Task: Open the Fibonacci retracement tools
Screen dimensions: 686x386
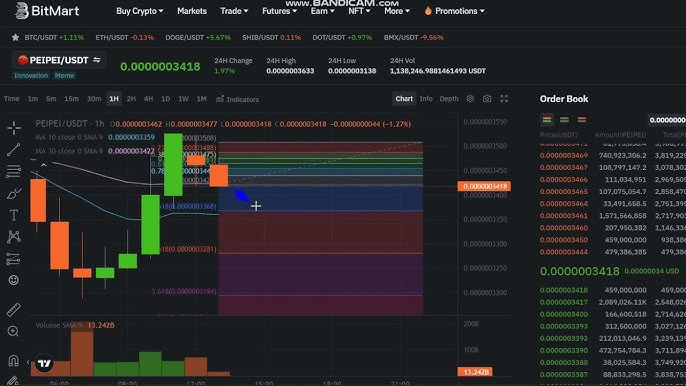Action: (x=14, y=171)
